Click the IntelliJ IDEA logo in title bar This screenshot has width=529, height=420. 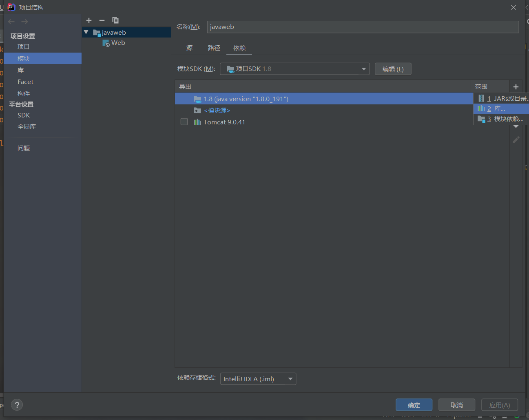(x=11, y=7)
